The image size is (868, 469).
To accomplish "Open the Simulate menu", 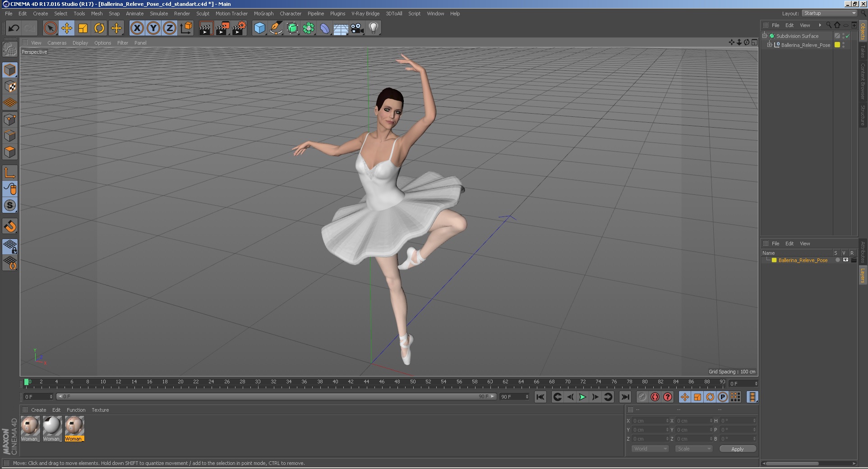I will 159,14.
